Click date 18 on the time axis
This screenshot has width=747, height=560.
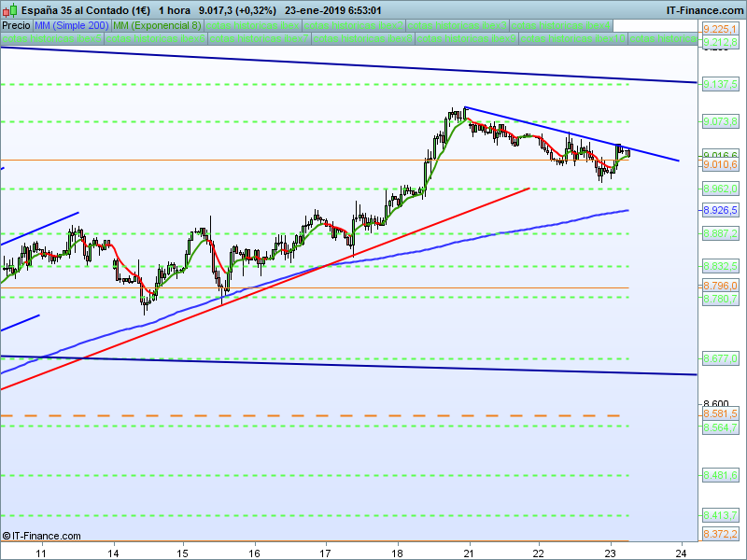(397, 553)
